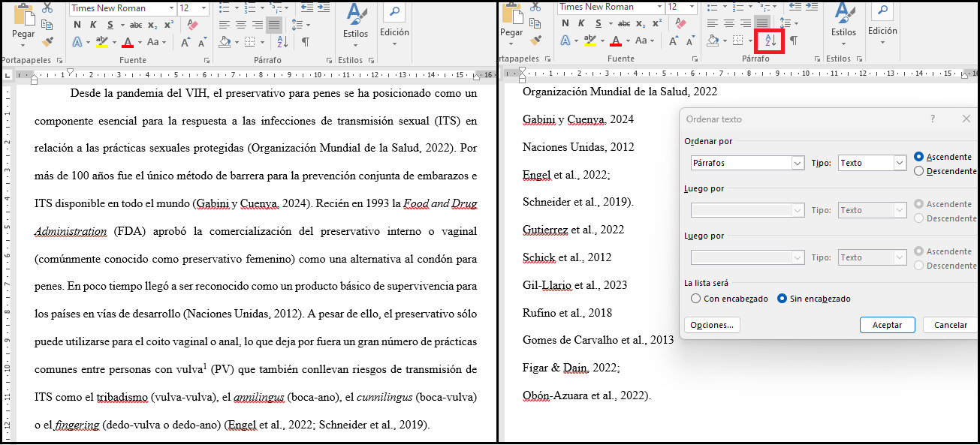Click the red-highlighted Sort A-Z icon
The height and width of the screenshot is (445, 980).
(x=771, y=41)
